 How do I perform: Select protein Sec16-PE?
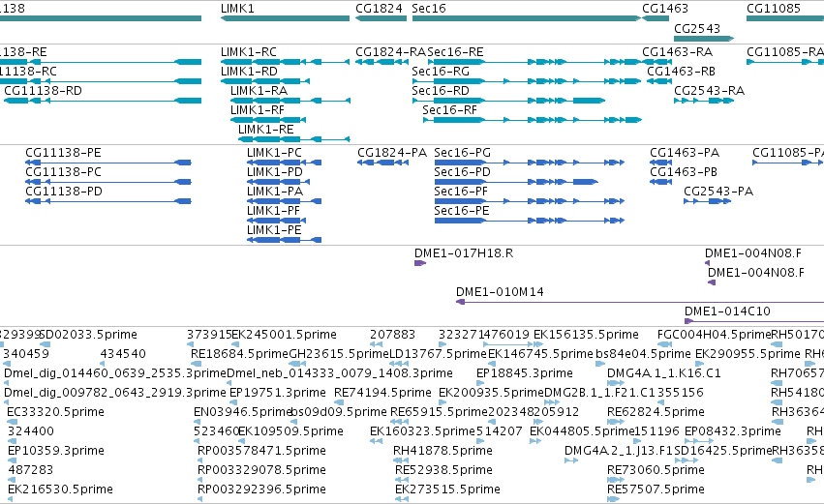click(x=462, y=211)
